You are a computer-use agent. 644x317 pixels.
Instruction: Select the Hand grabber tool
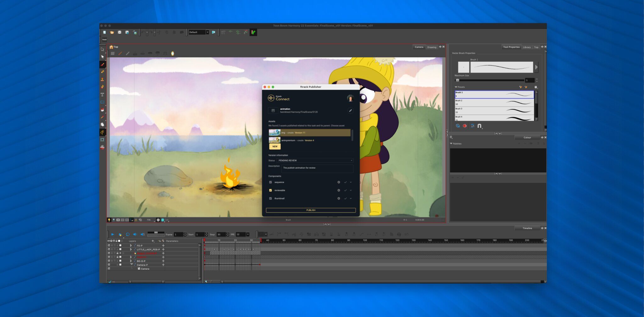pos(103,125)
